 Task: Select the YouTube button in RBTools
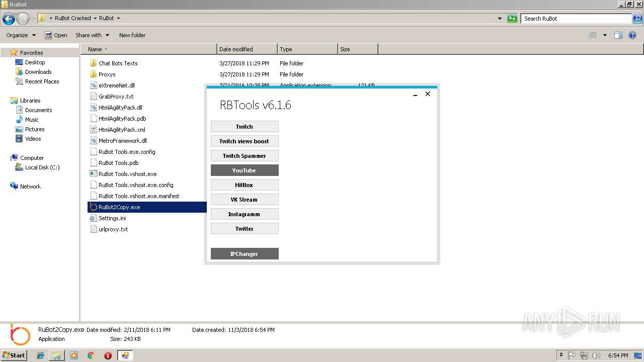pos(245,170)
